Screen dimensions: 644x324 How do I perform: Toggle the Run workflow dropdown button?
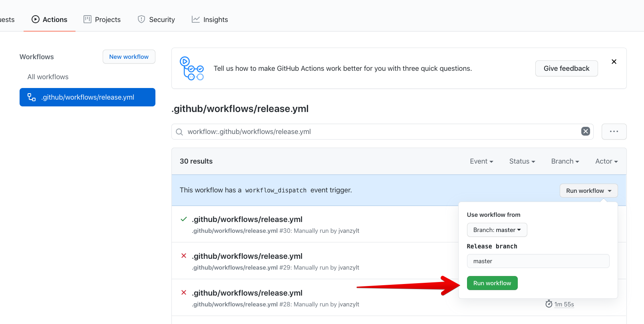point(589,191)
